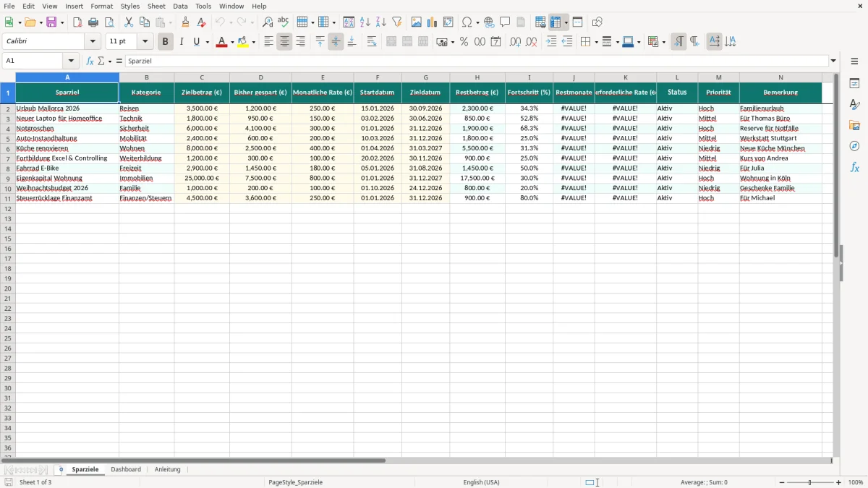Add a decimal place

515,42
